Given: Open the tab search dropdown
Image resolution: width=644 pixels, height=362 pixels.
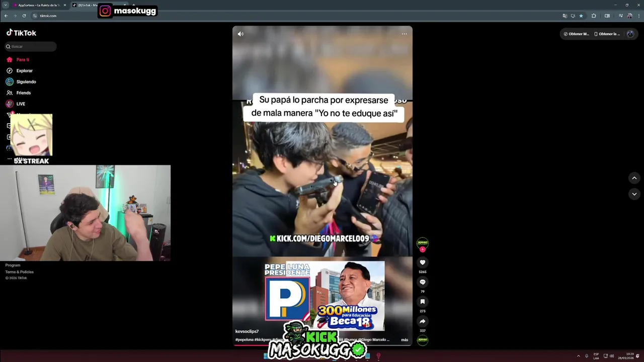Looking at the screenshot, I should click(6, 5).
